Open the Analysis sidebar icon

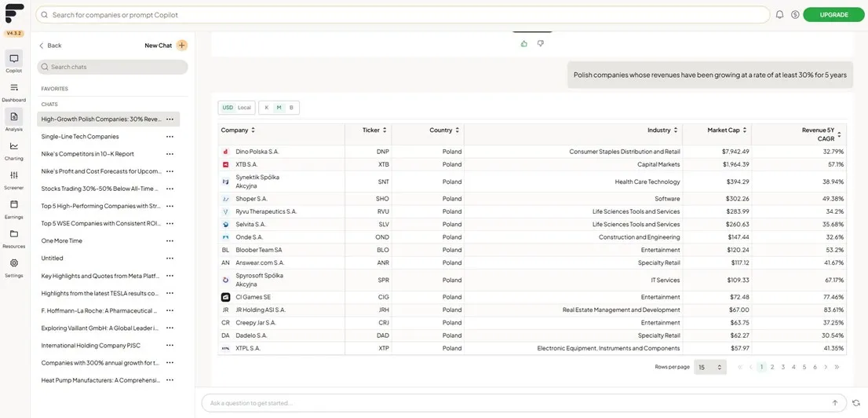(x=14, y=116)
